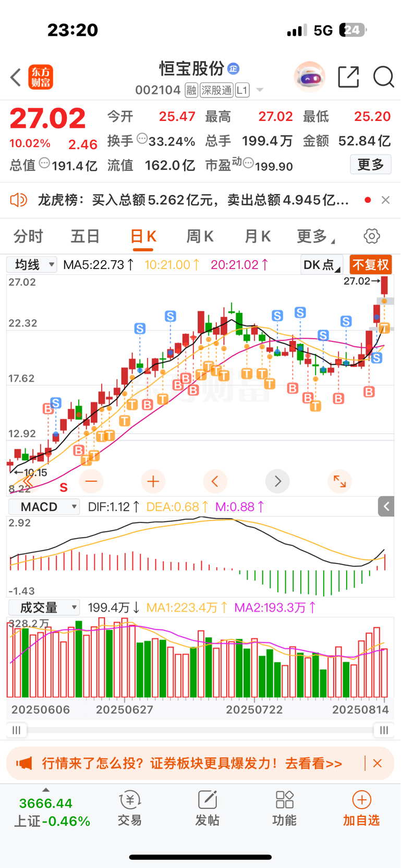Viewport: 401px width, 868px height.
Task: Open 功能 functions menu
Action: (285, 808)
